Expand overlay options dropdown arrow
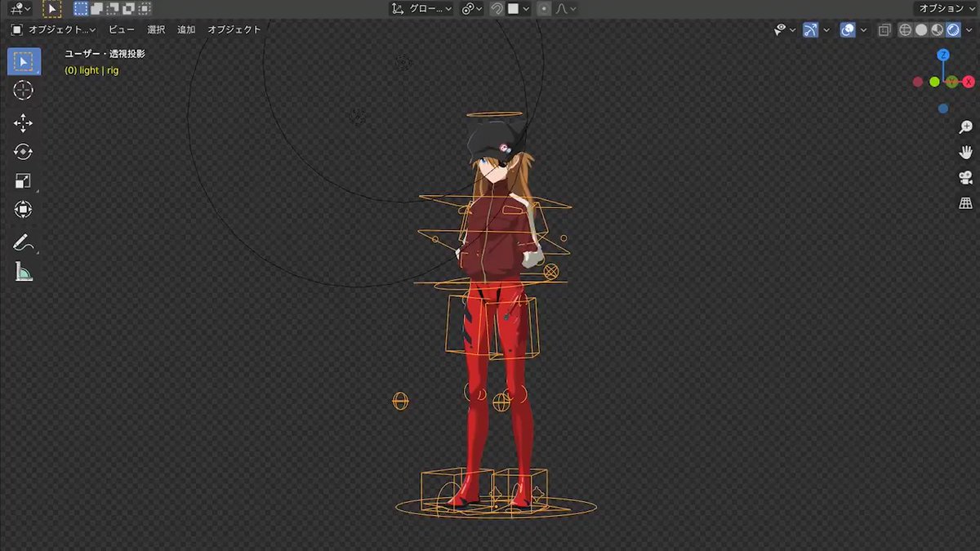 863,30
